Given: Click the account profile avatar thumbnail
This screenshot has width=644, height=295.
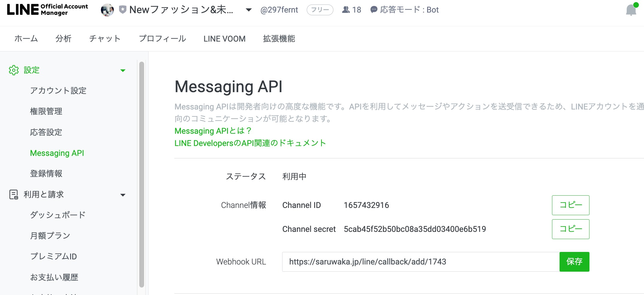Looking at the screenshot, I should point(107,10).
